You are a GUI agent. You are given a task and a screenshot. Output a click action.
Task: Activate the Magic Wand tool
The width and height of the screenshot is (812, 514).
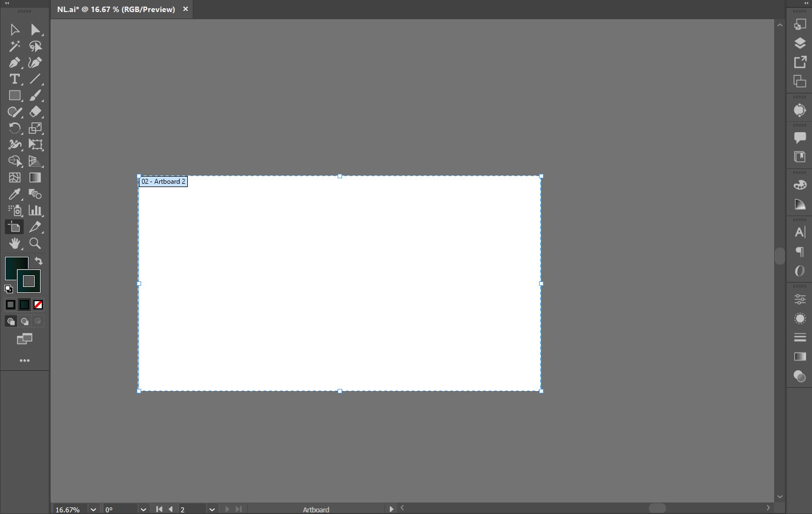tap(15, 46)
